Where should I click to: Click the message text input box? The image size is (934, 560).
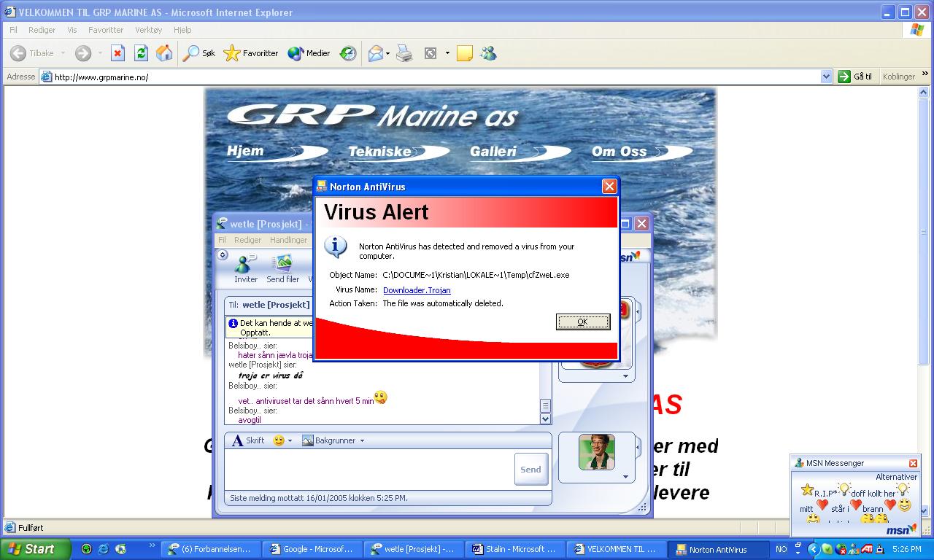tap(368, 469)
